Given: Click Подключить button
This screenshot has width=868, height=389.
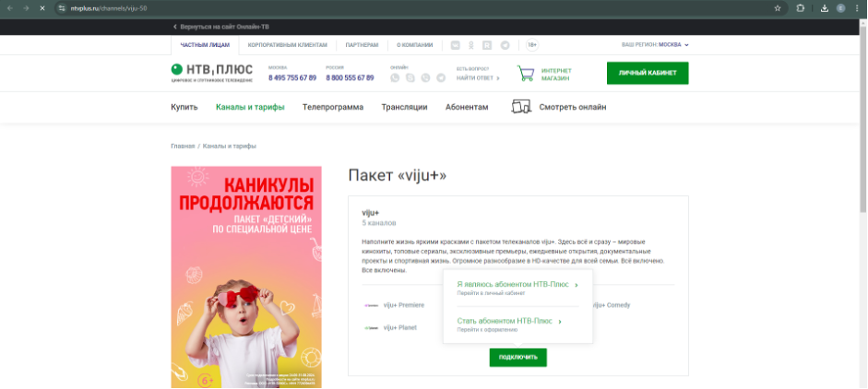Looking at the screenshot, I should click(518, 358).
